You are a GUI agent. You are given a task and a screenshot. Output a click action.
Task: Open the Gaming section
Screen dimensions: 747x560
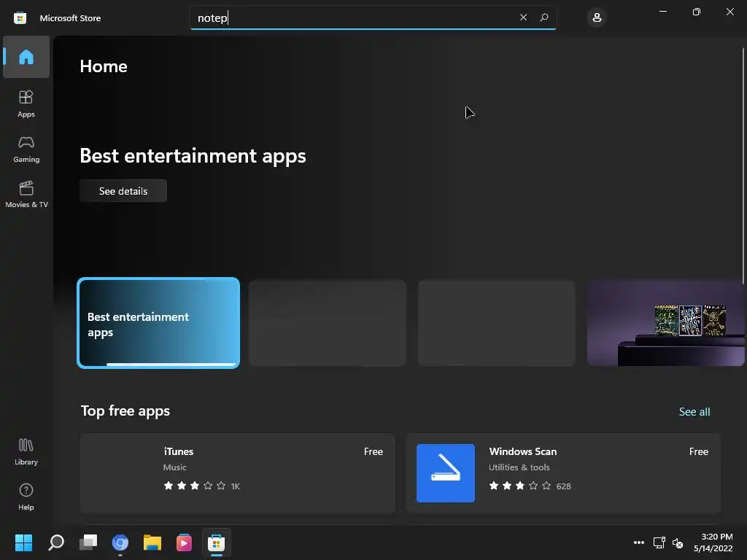26,149
